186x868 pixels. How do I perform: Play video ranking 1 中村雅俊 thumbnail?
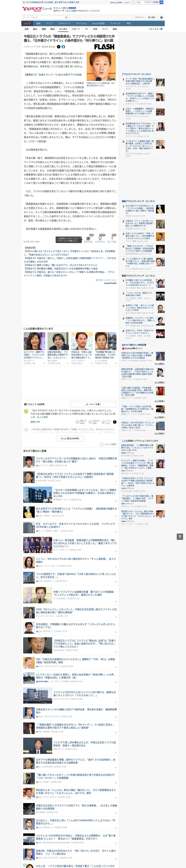[x=160, y=283]
